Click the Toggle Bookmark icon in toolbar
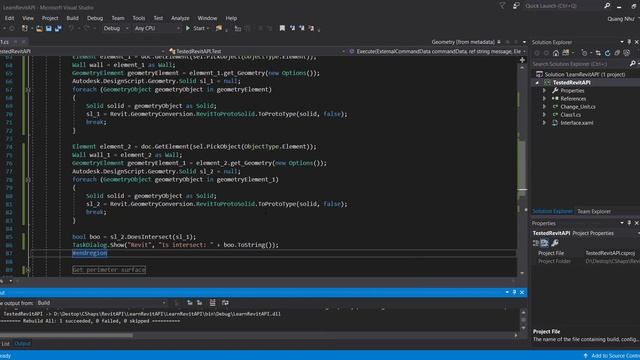 [282, 28]
